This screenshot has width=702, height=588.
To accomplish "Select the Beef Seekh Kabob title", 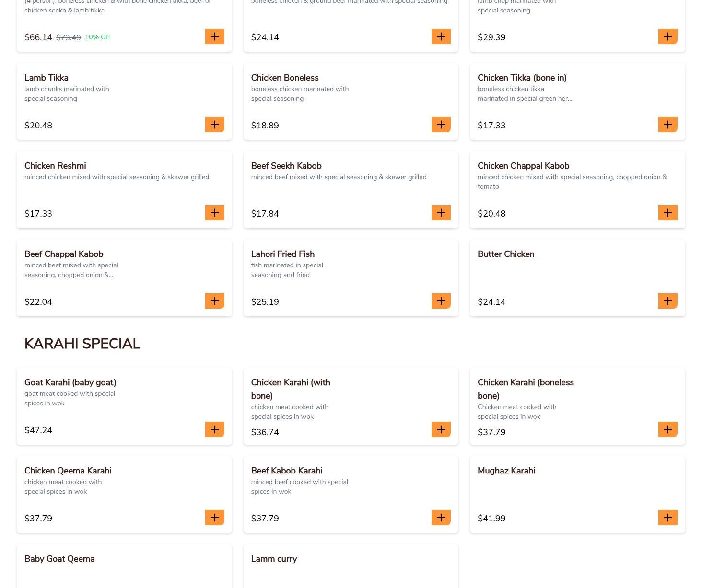I will click(286, 166).
